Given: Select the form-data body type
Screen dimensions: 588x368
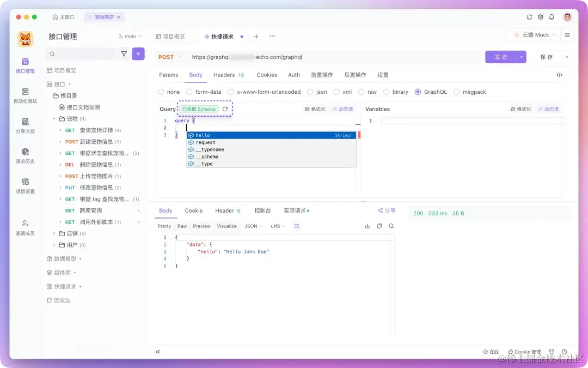Looking at the screenshot, I should point(204,92).
